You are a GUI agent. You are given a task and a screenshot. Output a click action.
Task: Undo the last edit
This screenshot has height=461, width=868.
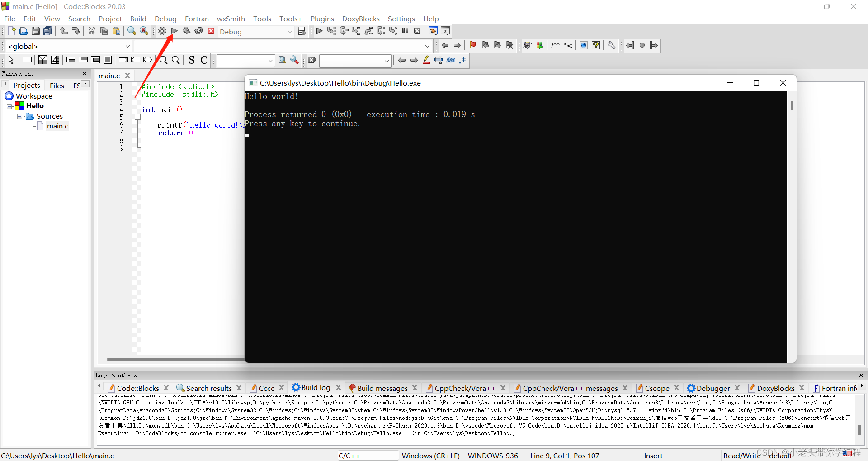point(64,31)
